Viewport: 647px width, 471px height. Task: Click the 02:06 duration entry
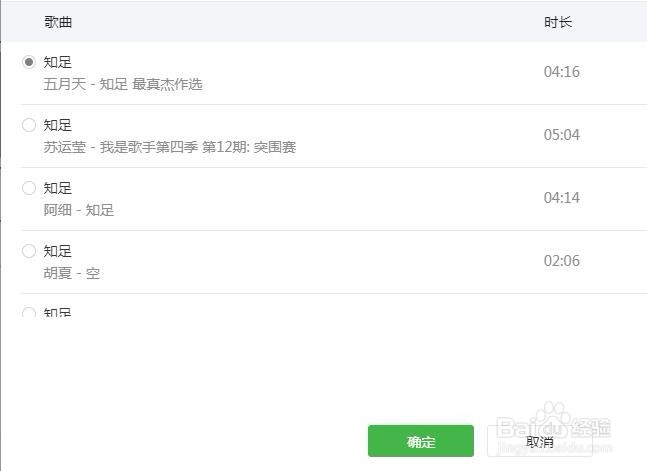[562, 261]
